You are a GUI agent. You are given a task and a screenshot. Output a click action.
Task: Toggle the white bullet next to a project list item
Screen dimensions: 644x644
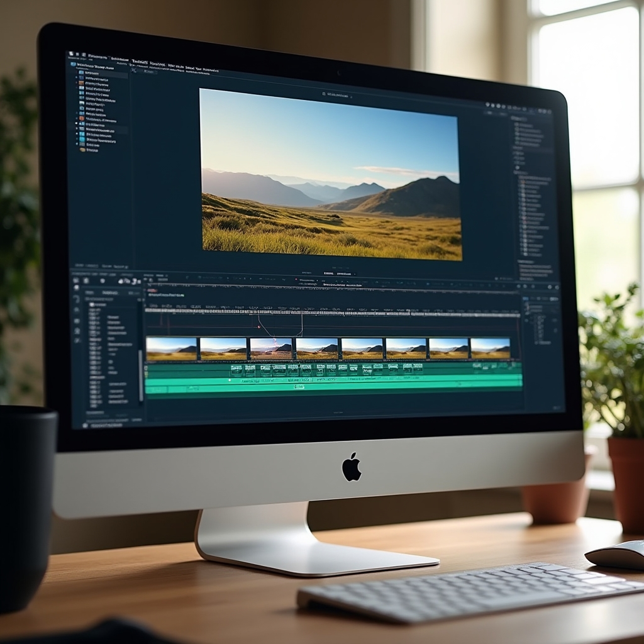(76, 123)
